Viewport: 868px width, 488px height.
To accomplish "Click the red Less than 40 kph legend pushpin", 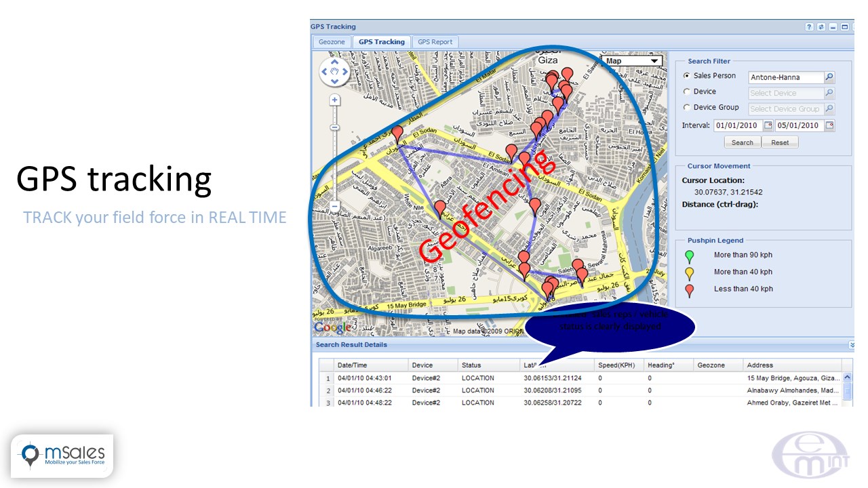I will point(690,290).
